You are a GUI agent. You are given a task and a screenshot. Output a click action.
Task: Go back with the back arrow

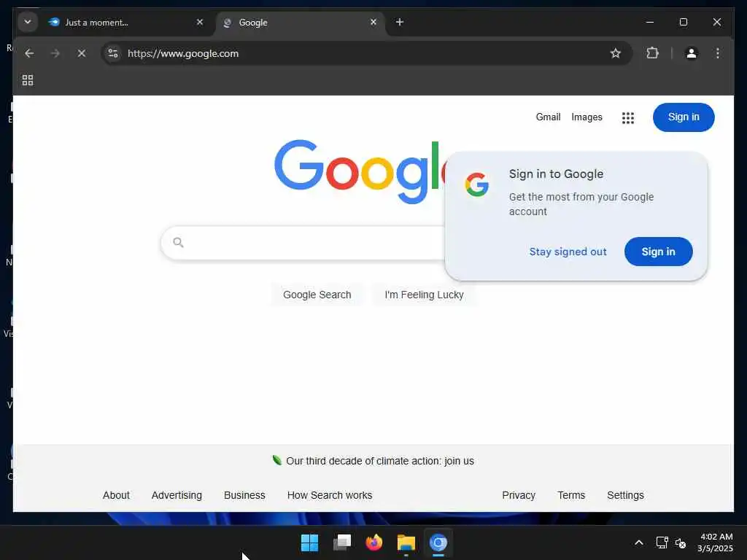tap(29, 53)
